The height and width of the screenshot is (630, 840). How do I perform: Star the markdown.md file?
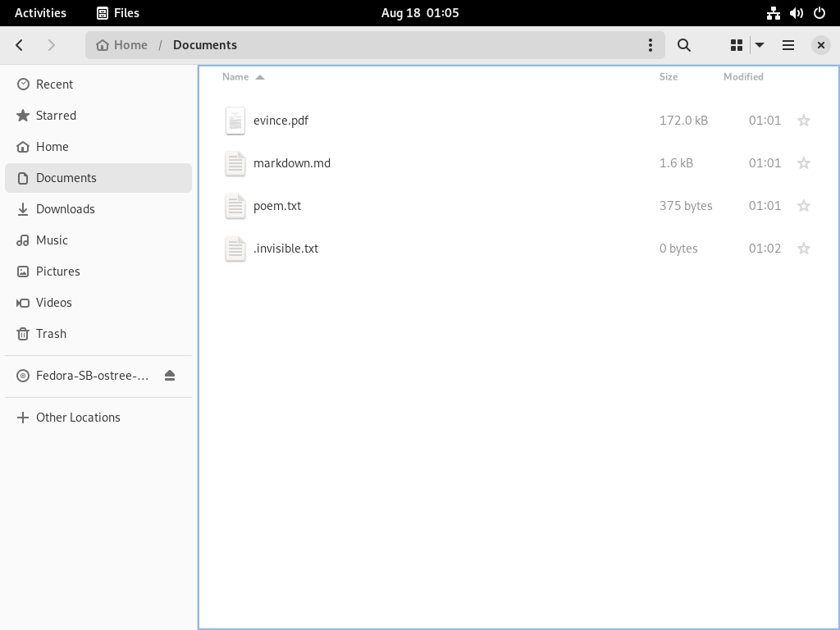[804, 163]
